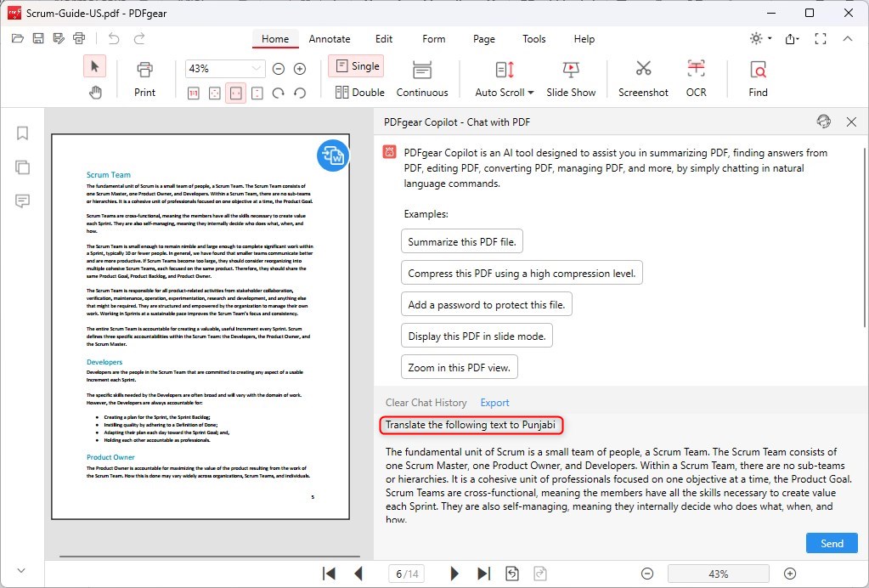
Task: Click the Save As icon
Action: [x=59, y=38]
